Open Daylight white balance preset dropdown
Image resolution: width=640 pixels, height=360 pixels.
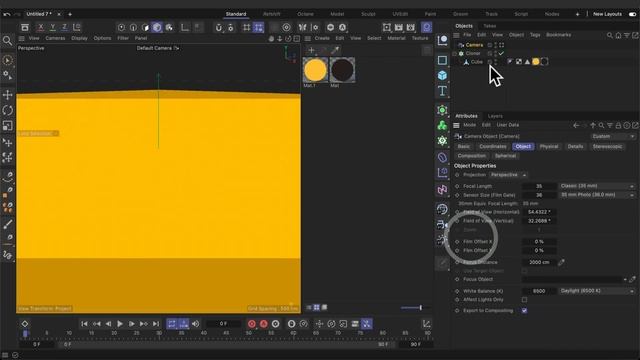coord(597,291)
